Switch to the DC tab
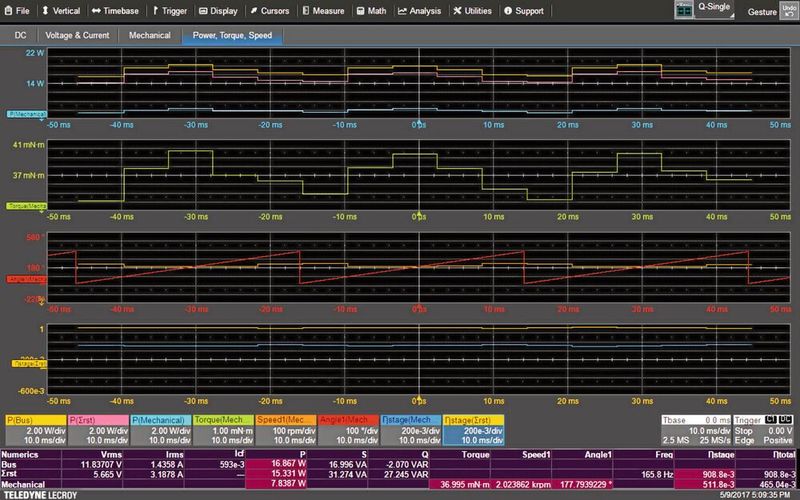Image resolution: width=800 pixels, height=500 pixels. [23, 36]
